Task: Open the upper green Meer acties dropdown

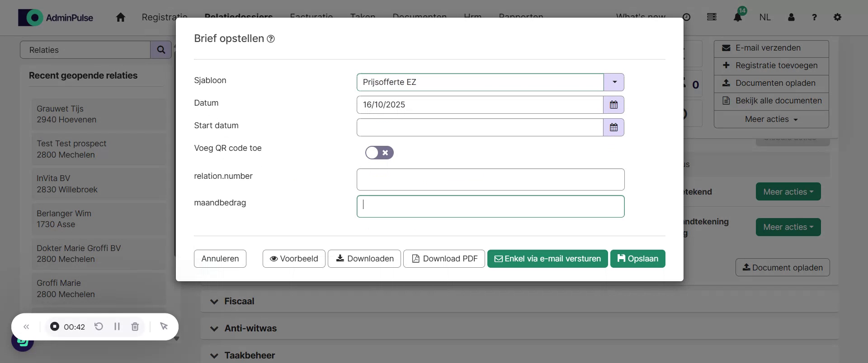Action: coord(788,192)
